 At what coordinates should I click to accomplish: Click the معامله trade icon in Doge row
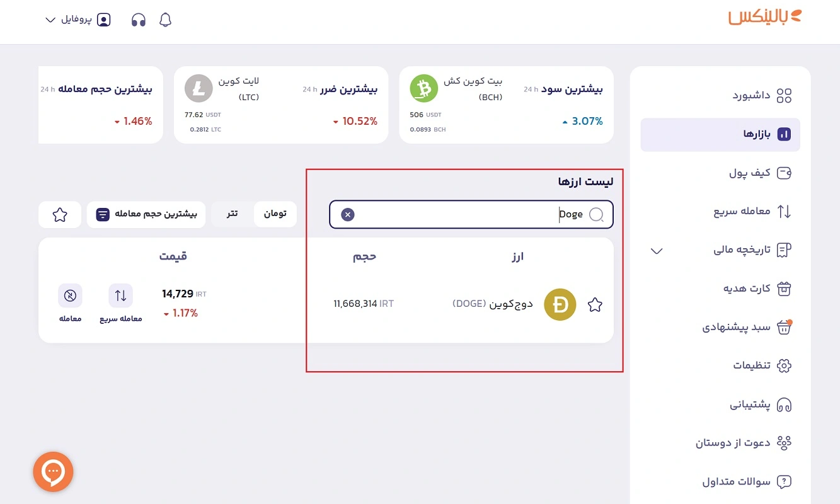[x=70, y=295]
